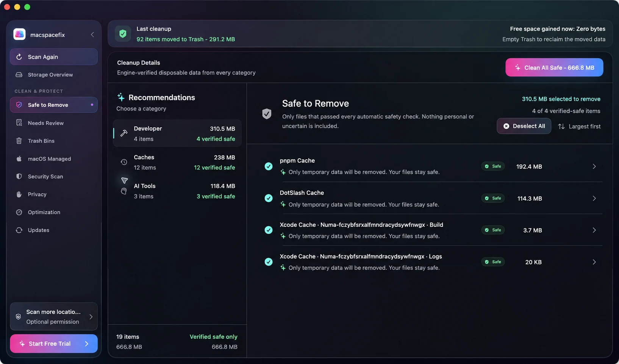Open the Largest first sort dropdown
Screen dimensions: 619x364
579,126
